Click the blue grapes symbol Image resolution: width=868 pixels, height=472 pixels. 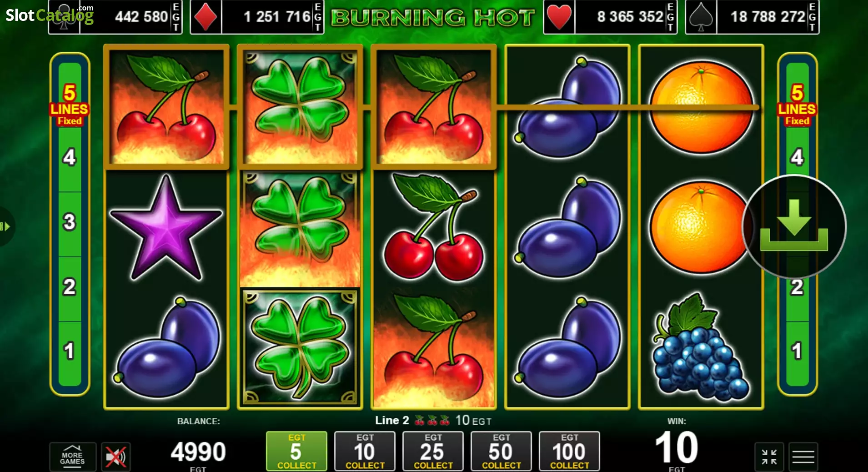(x=700, y=348)
